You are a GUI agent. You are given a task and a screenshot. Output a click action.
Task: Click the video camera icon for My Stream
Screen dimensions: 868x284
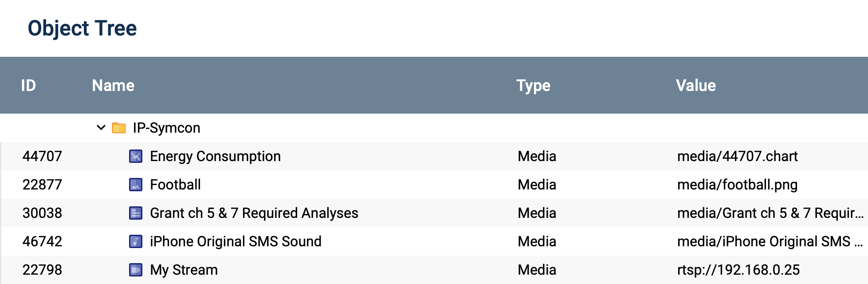(136, 269)
